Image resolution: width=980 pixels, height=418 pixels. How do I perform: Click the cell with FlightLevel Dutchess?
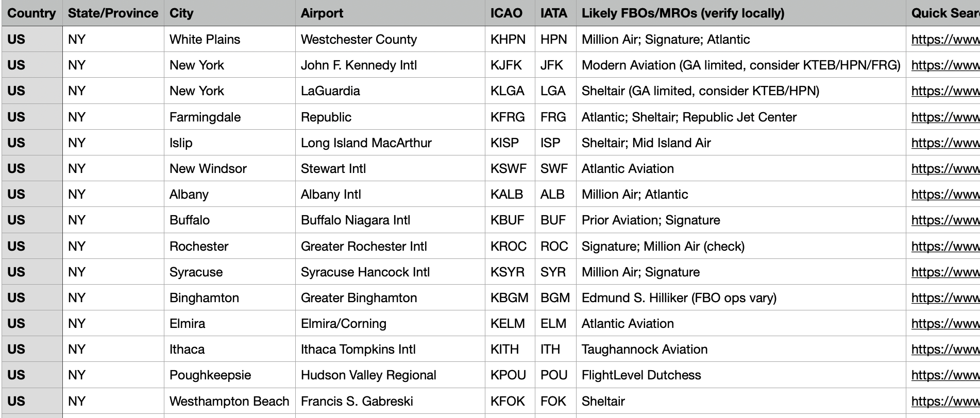[x=741, y=375]
